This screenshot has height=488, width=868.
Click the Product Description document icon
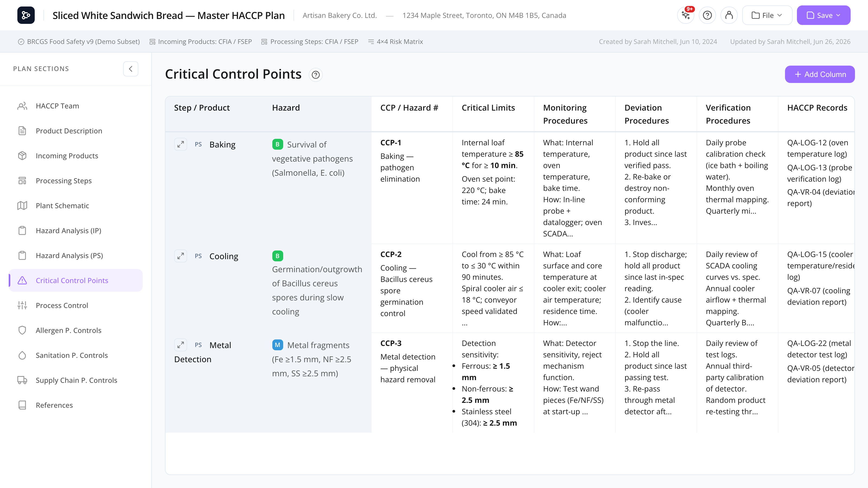(x=22, y=131)
